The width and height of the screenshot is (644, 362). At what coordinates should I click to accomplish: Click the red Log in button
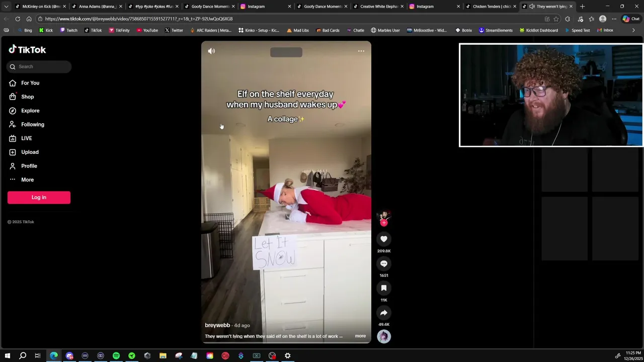coord(39,197)
